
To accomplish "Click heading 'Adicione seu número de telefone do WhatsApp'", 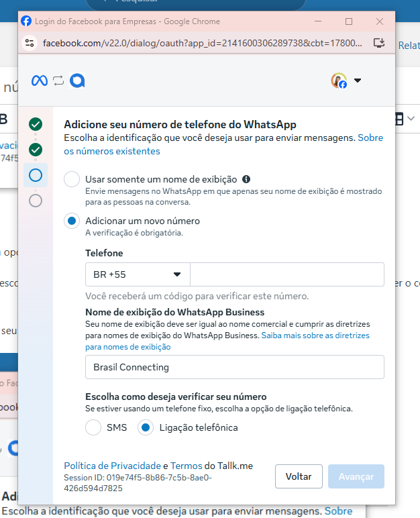I will [180, 125].
